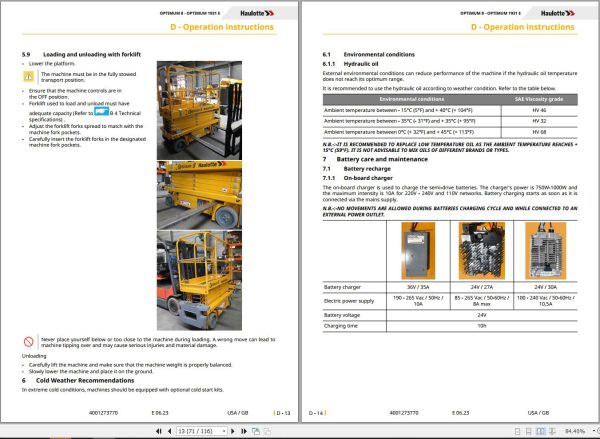Select two-page facing layout
This screenshot has width=600, height=439.
pos(540,431)
